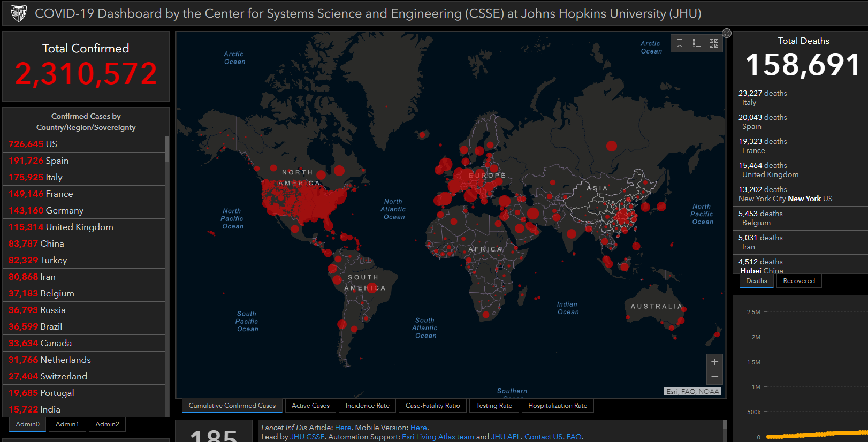The image size is (868, 442).
Task: Switch to Active Cases tab
Action: pyautogui.click(x=310, y=406)
